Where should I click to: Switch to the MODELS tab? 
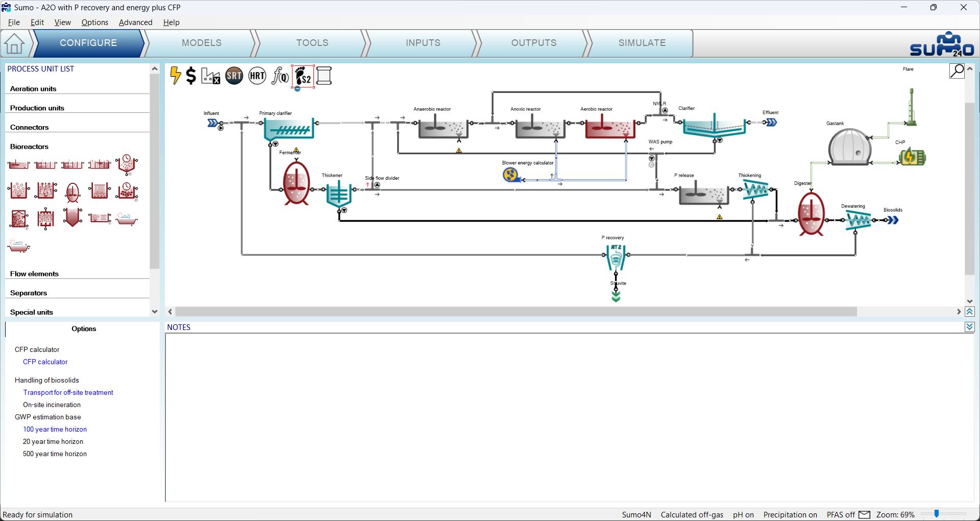202,43
